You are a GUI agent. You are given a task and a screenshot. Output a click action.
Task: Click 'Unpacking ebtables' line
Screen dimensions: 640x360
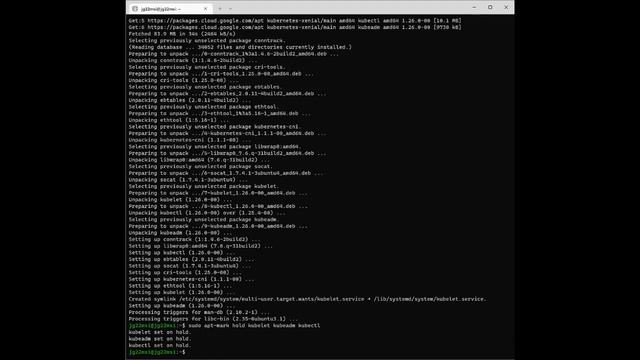point(189,100)
